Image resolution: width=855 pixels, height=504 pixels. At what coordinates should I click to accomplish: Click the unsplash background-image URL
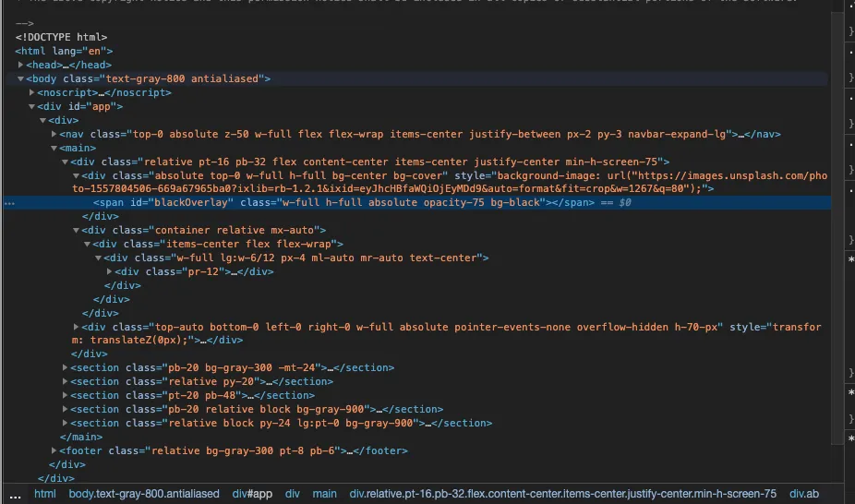(x=450, y=182)
